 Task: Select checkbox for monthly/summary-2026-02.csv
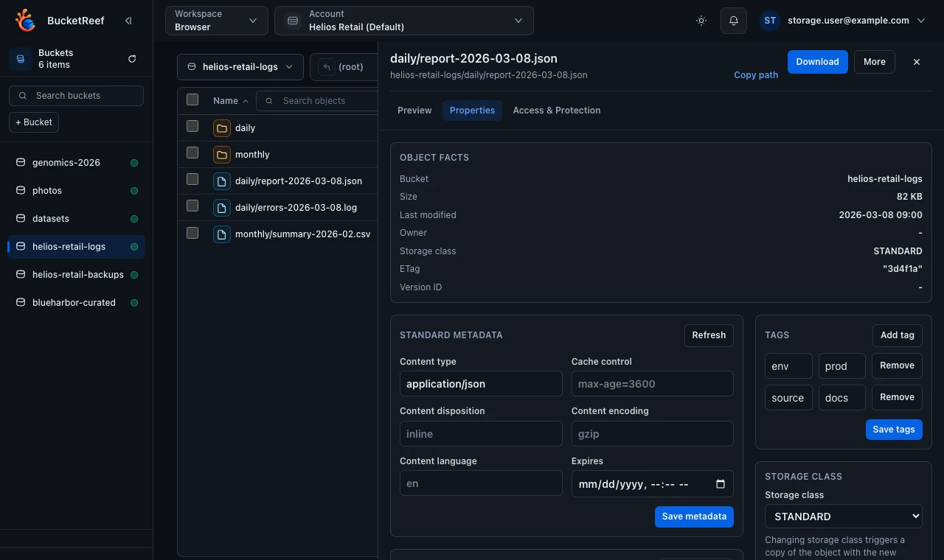point(192,233)
